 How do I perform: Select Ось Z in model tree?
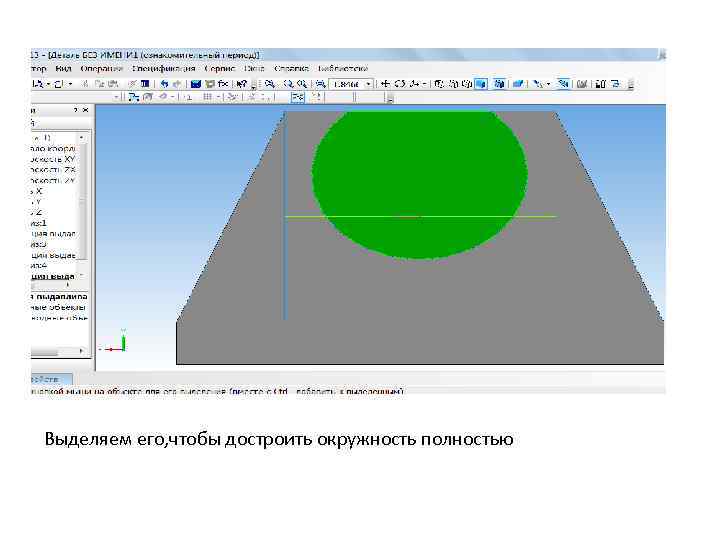tap(37, 212)
